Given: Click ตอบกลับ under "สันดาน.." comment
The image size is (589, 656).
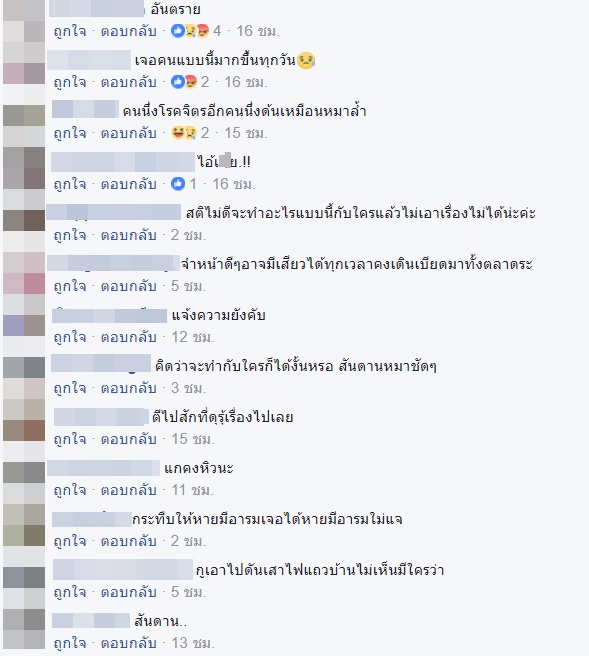Looking at the screenshot, I should [129, 643].
